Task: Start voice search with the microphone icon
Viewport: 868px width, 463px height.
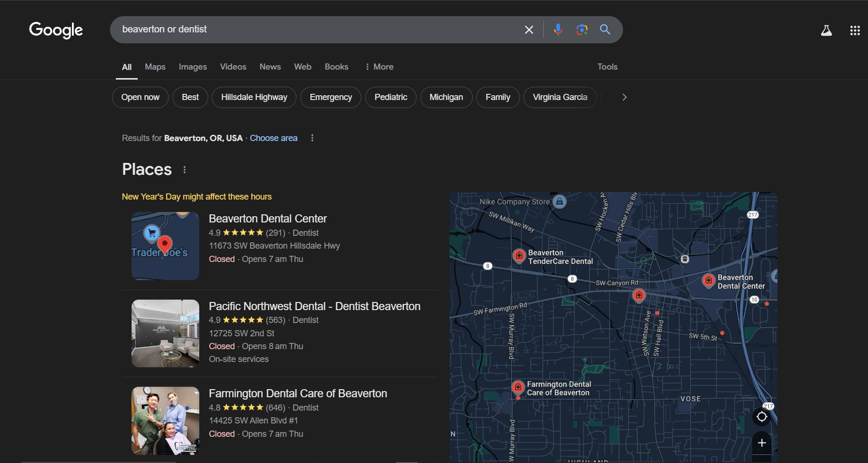Action: tap(558, 30)
